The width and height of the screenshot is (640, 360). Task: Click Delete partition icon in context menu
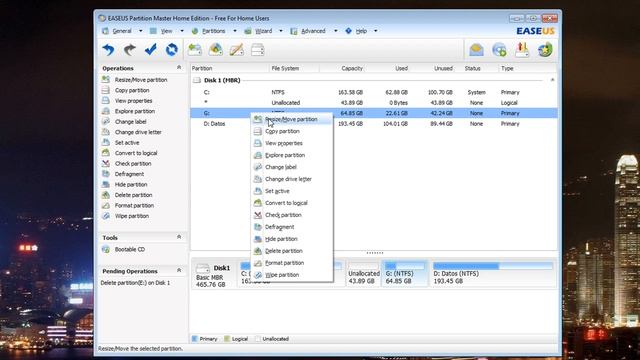pyautogui.click(x=258, y=251)
